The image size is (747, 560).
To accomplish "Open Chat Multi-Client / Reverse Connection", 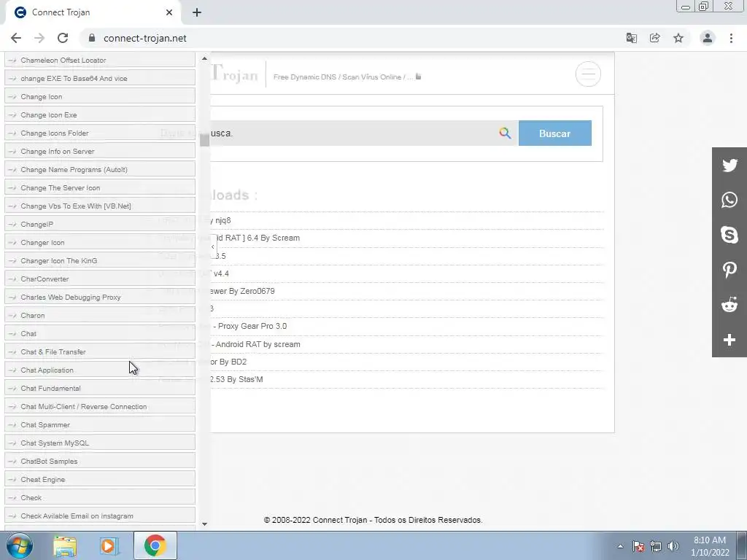I will [99, 406].
